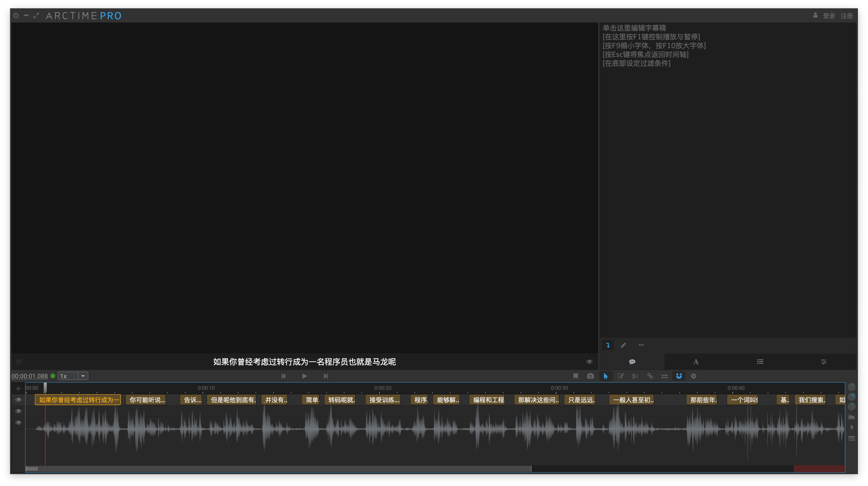This screenshot has width=868, height=486.
Task: Click the 注册 register link
Action: coord(846,16)
